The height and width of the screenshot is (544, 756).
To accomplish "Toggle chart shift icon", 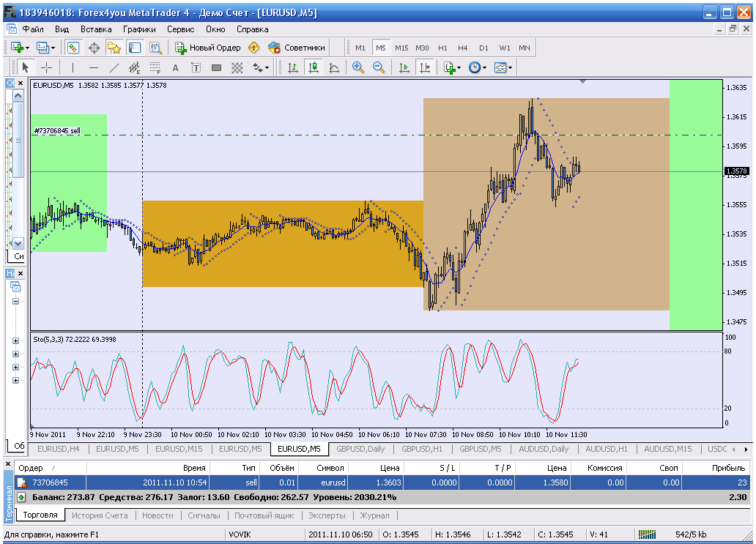I will point(425,68).
